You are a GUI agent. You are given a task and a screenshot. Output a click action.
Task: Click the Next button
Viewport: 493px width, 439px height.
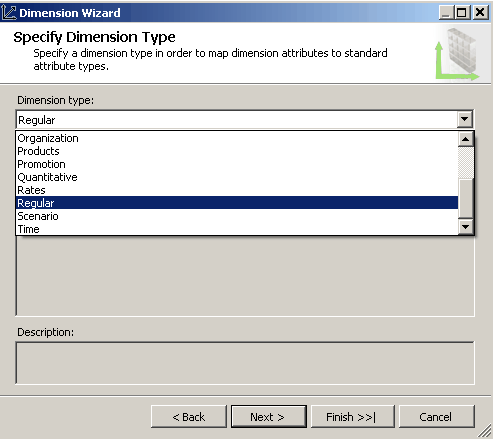[269, 417]
